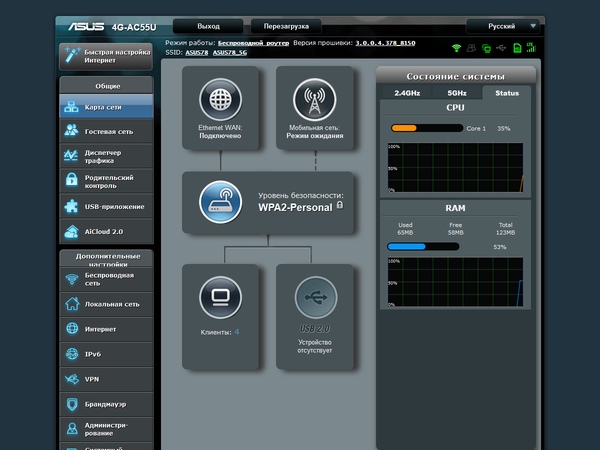Click the Администрирование user icon

[72, 429]
